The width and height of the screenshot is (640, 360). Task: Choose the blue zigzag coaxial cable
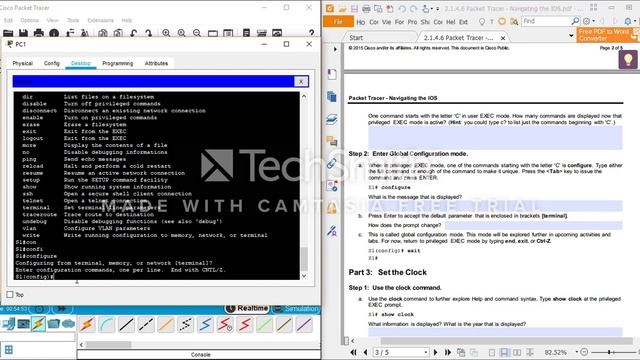(x=205, y=324)
